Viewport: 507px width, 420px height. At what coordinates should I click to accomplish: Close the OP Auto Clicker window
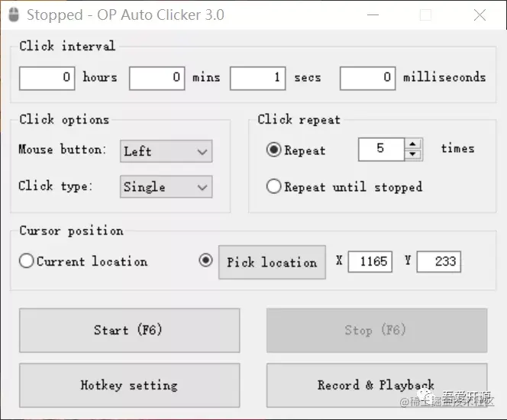point(480,15)
